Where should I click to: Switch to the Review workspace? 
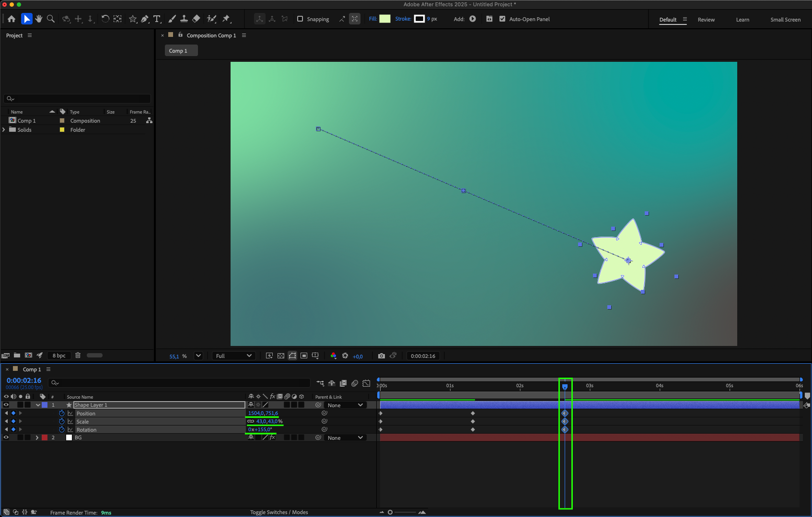pos(706,20)
